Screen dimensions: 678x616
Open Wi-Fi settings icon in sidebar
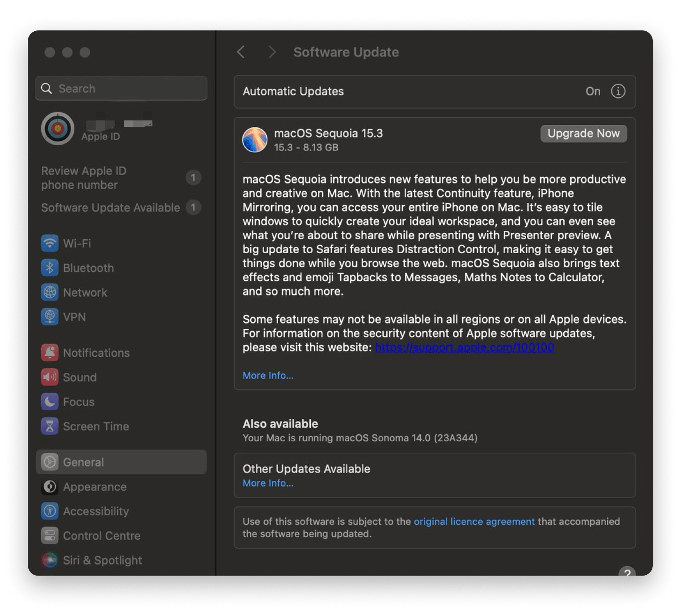[50, 243]
